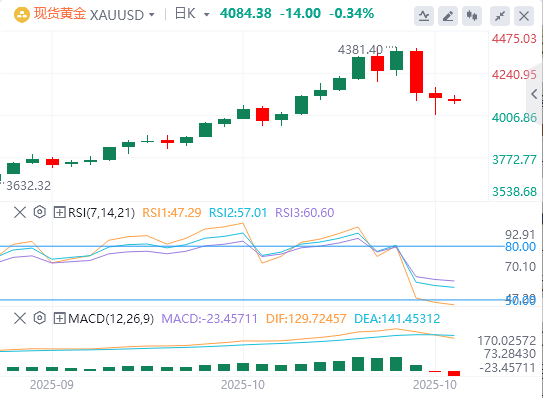Click the -14.00 price change
Image resolution: width=543 pixels, height=398 pixels.
(x=300, y=14)
